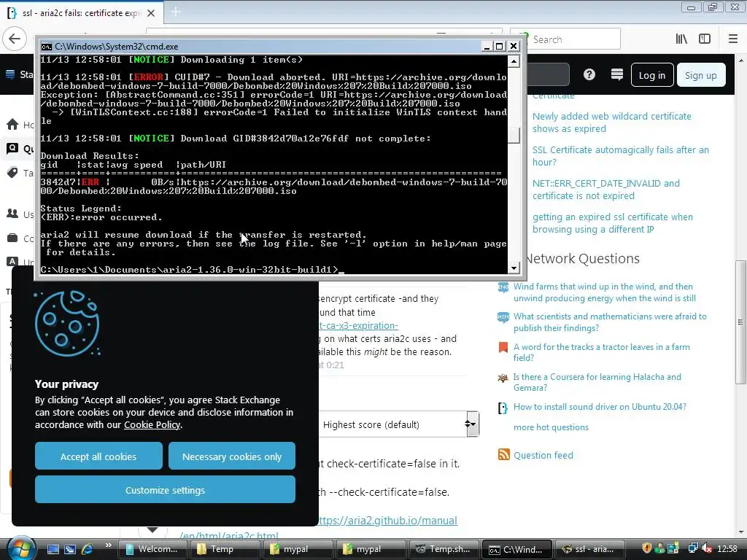
Task: Open 'SSL Certificate automagically fails' link
Action: [x=620, y=156]
